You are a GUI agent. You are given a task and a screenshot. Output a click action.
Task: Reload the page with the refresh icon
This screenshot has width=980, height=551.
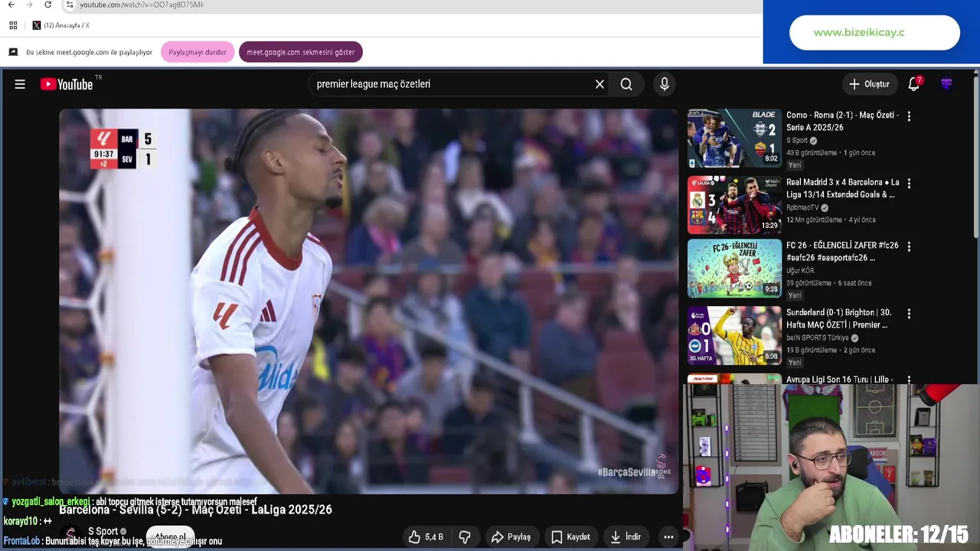[47, 5]
